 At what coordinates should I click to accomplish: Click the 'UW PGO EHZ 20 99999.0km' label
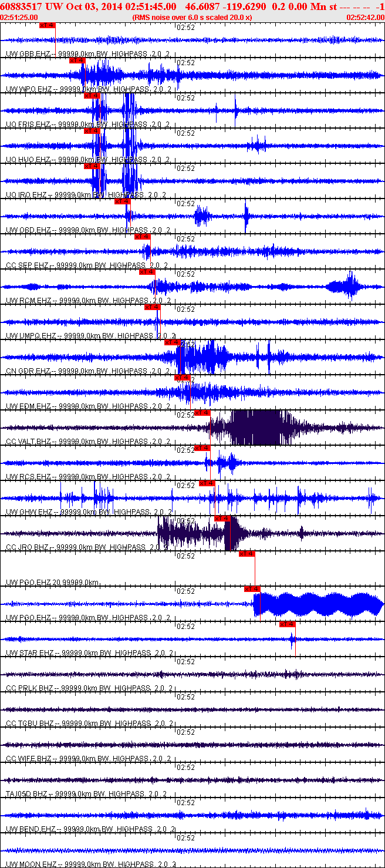tap(52, 583)
